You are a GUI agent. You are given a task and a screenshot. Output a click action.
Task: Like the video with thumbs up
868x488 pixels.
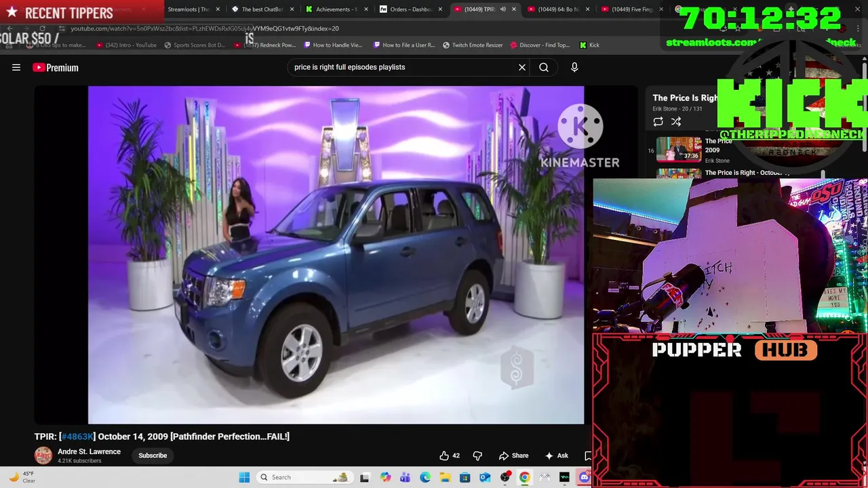pyautogui.click(x=449, y=455)
